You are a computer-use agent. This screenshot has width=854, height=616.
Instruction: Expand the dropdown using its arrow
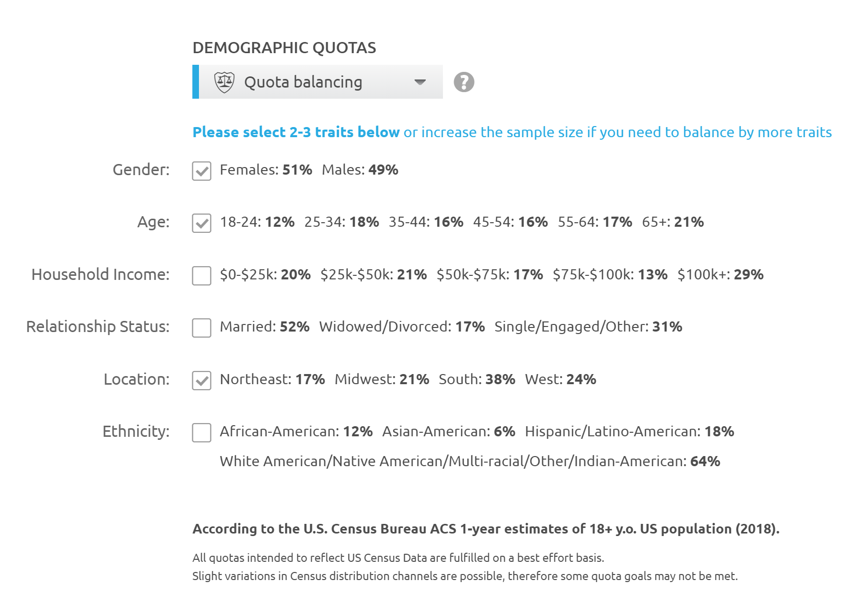pos(420,82)
